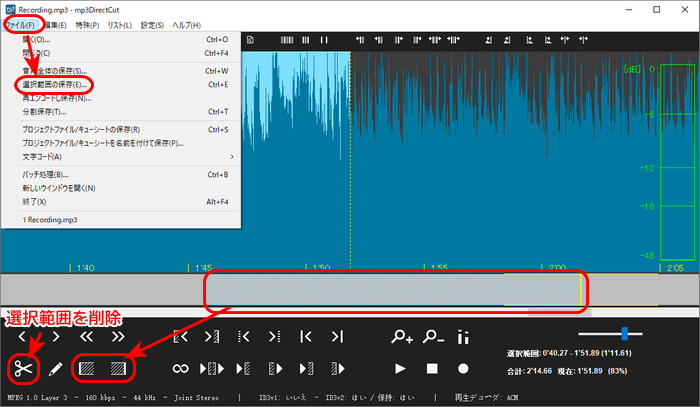The width and height of the screenshot is (700, 407).
Task: Click the 1'55 timeline marker
Action: click(439, 268)
